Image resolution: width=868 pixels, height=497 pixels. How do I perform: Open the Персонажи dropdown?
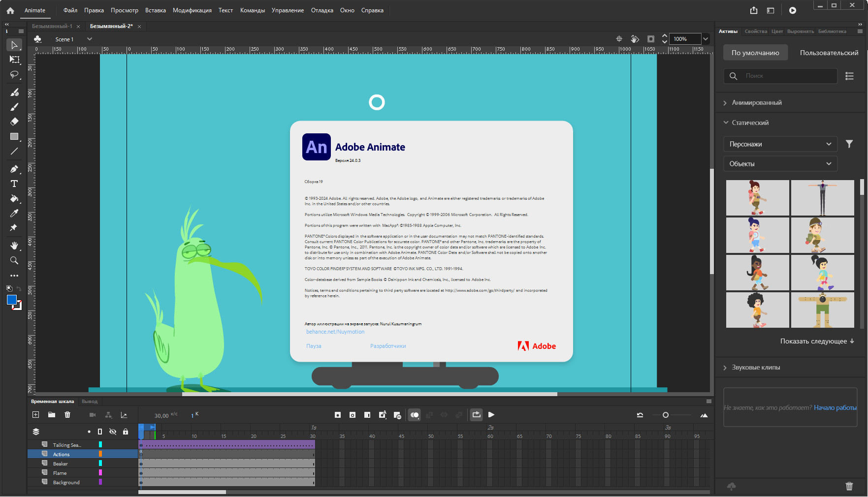pos(780,144)
